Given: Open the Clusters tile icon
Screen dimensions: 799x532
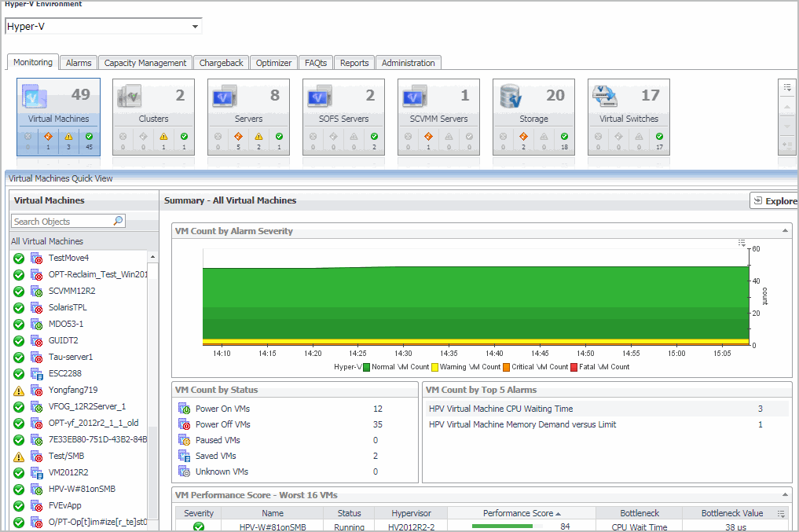Looking at the screenshot, I should pyautogui.click(x=130, y=97).
